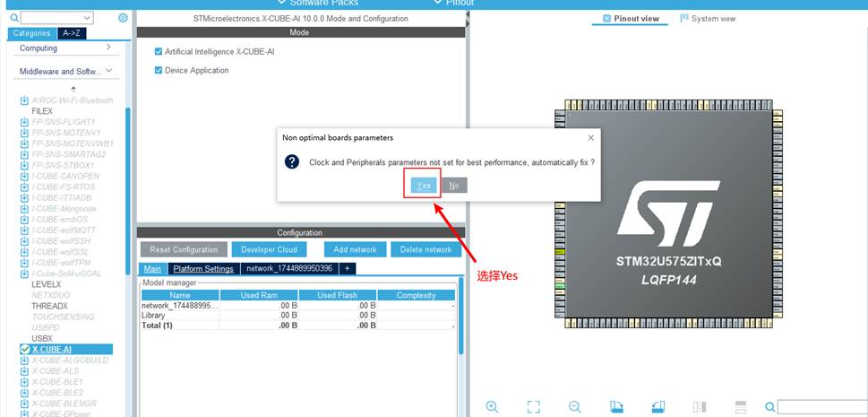Toggle the Device Application checkbox
The image size is (868, 417).
pyautogui.click(x=159, y=71)
